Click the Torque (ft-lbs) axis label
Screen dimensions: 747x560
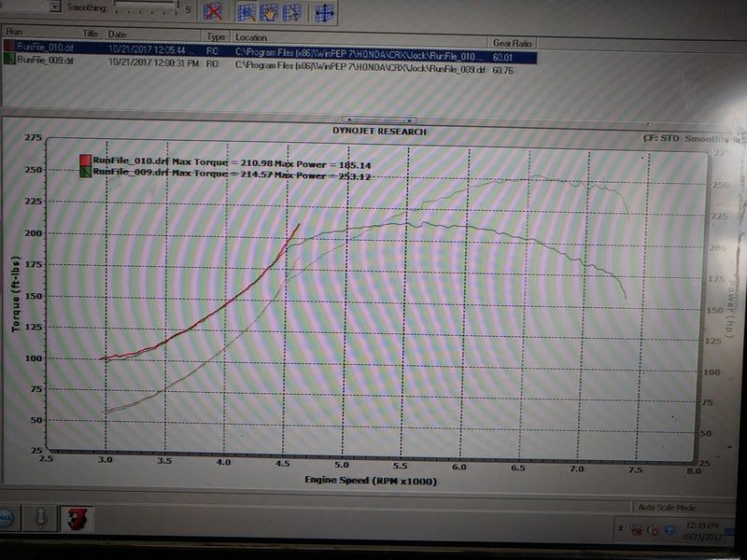click(x=16, y=294)
